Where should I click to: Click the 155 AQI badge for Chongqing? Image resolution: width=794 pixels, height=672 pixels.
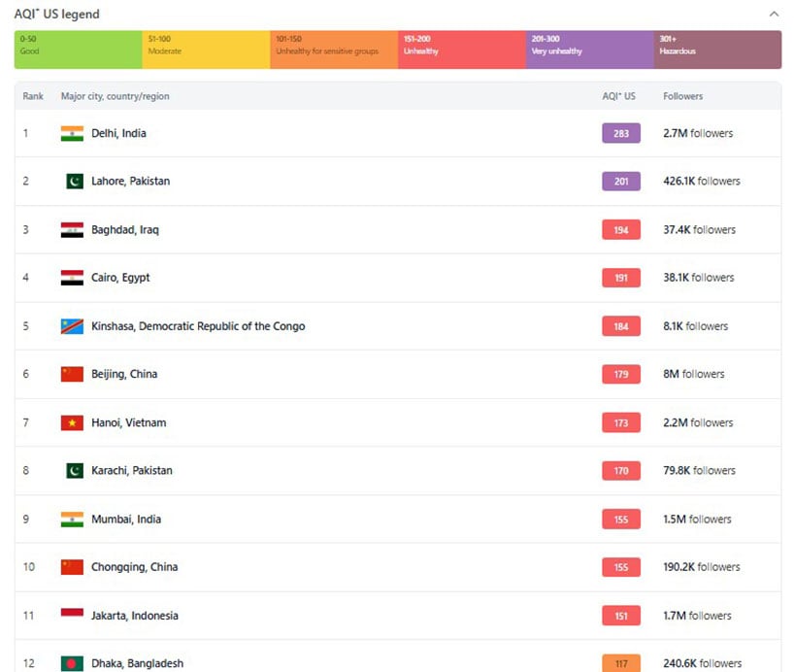(621, 567)
